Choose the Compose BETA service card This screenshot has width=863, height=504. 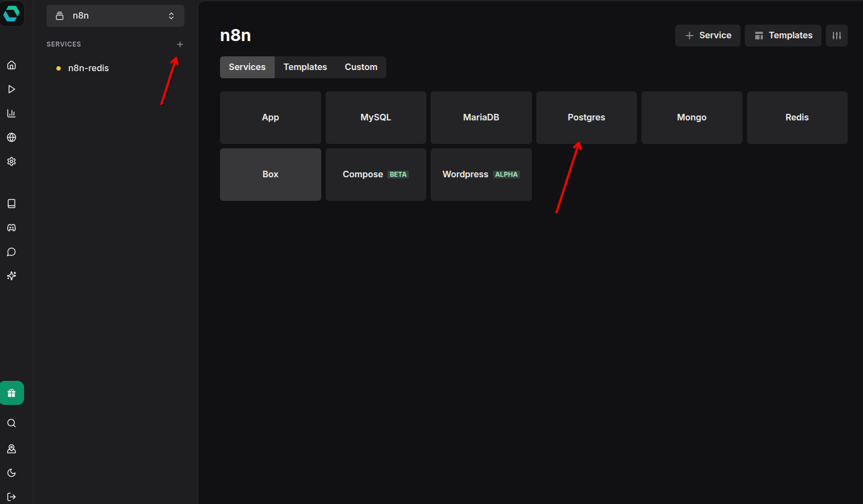[x=376, y=175]
